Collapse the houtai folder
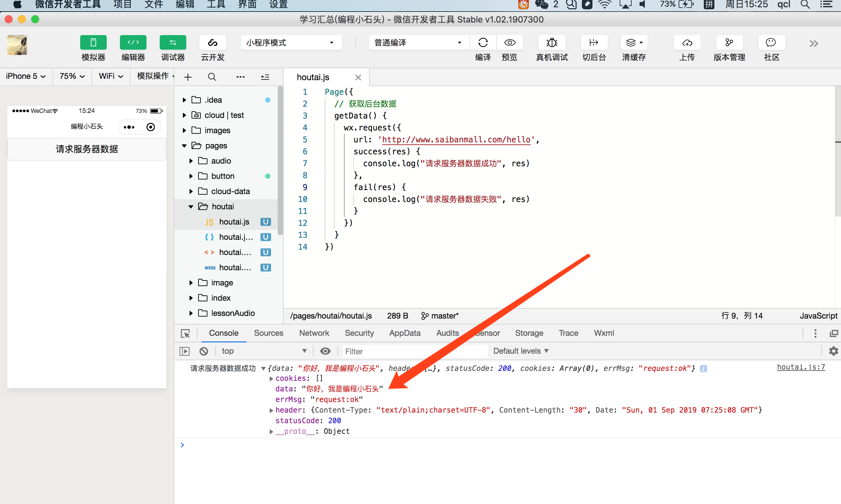This screenshot has height=504, width=841. (191, 207)
